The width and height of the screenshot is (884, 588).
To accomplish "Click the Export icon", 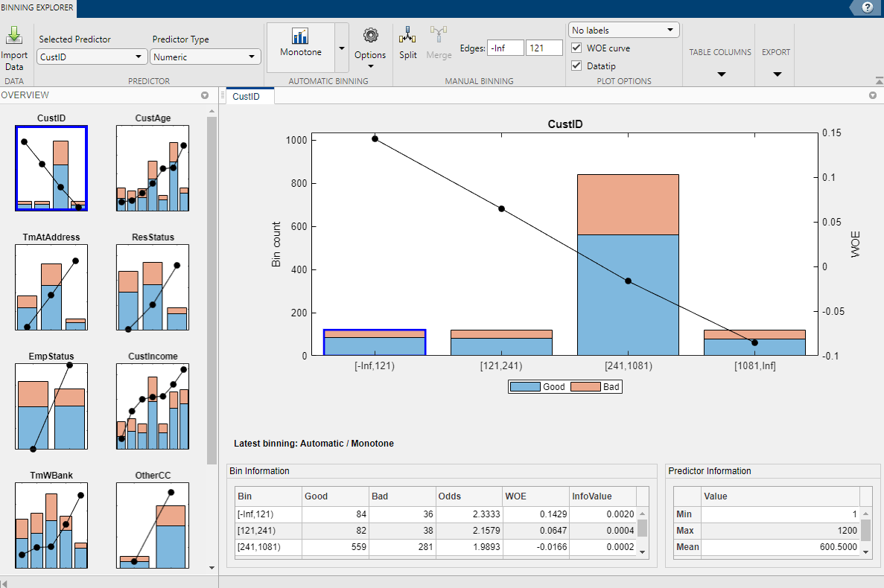I will (x=775, y=60).
